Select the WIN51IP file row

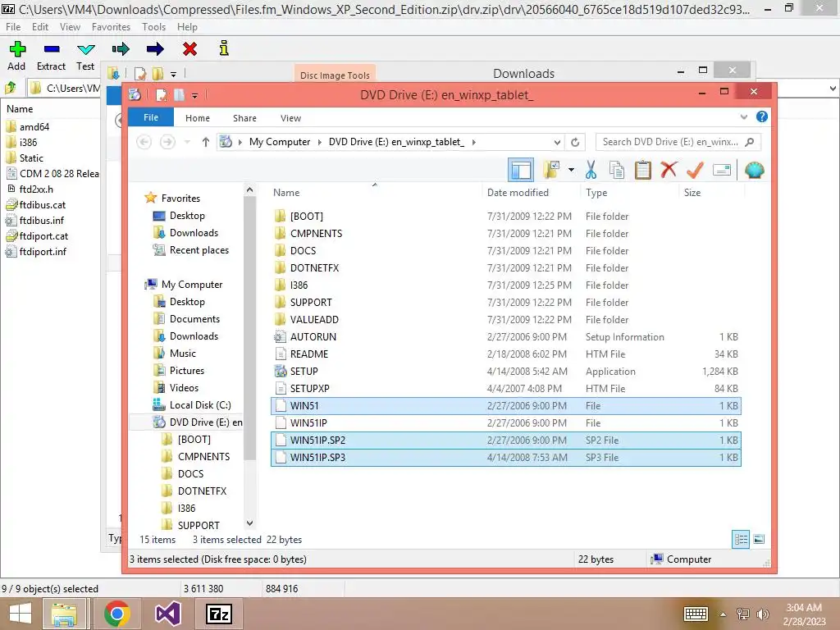pos(505,422)
